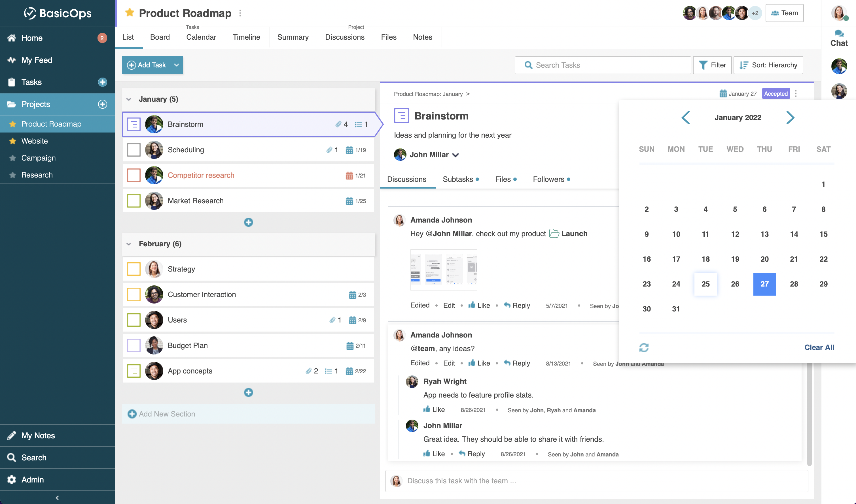The image size is (856, 504).
Task: Switch to the Board tab
Action: point(160,37)
